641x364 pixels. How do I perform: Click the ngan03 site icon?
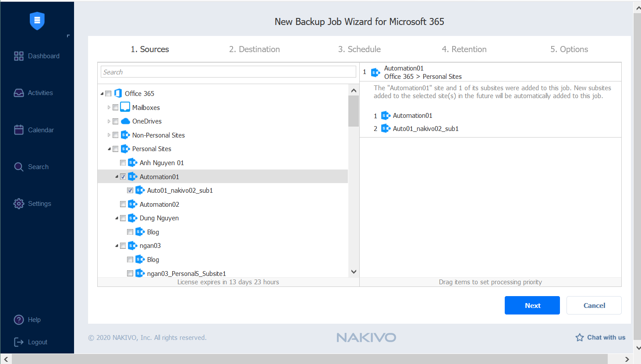(x=133, y=245)
